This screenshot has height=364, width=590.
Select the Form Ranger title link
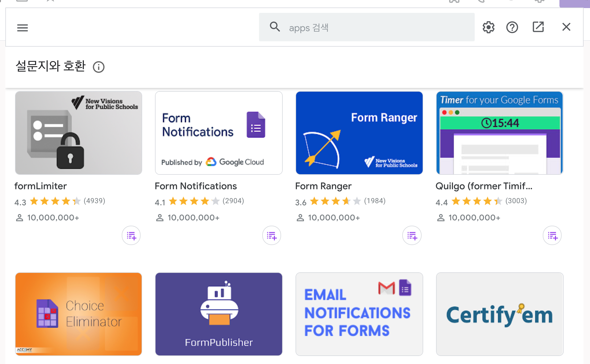click(x=323, y=186)
